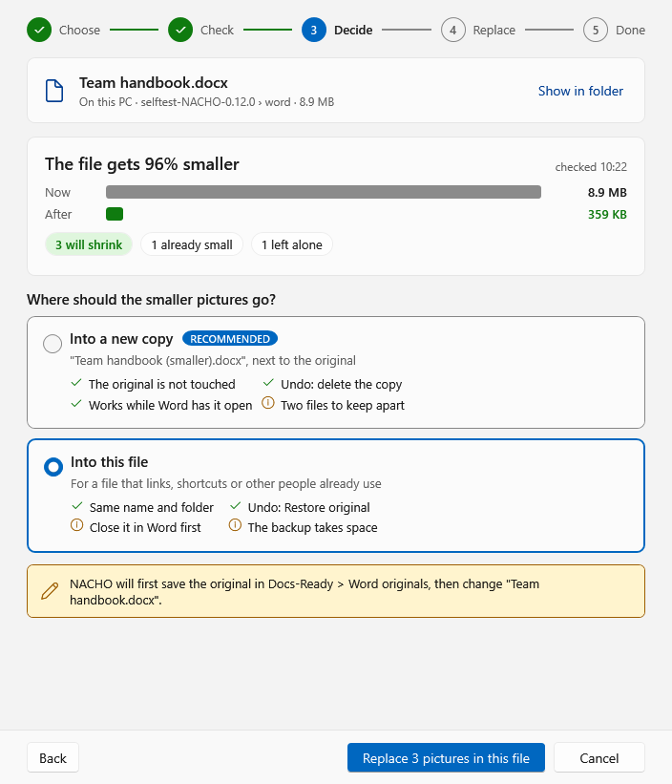Click the Into this file title

110,462
